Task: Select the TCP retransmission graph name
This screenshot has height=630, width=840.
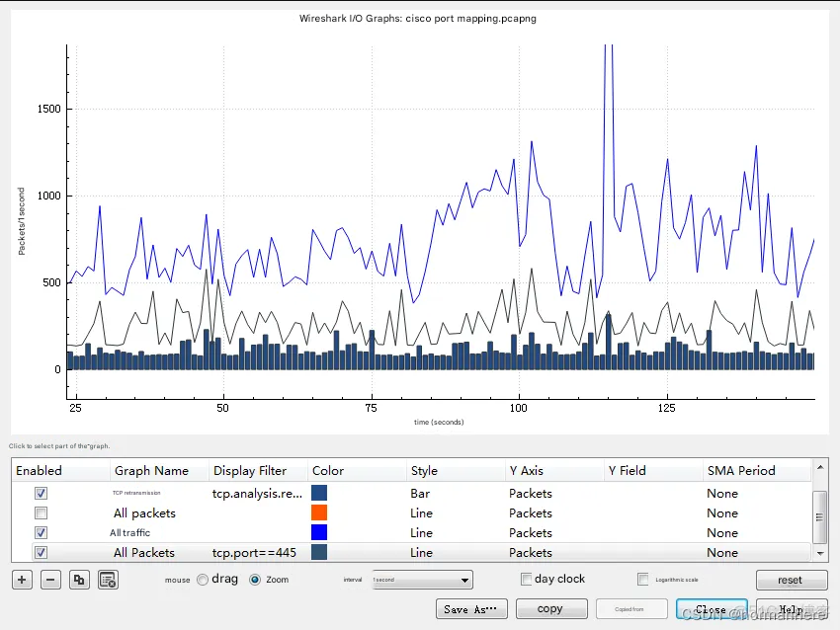Action: tap(136, 493)
